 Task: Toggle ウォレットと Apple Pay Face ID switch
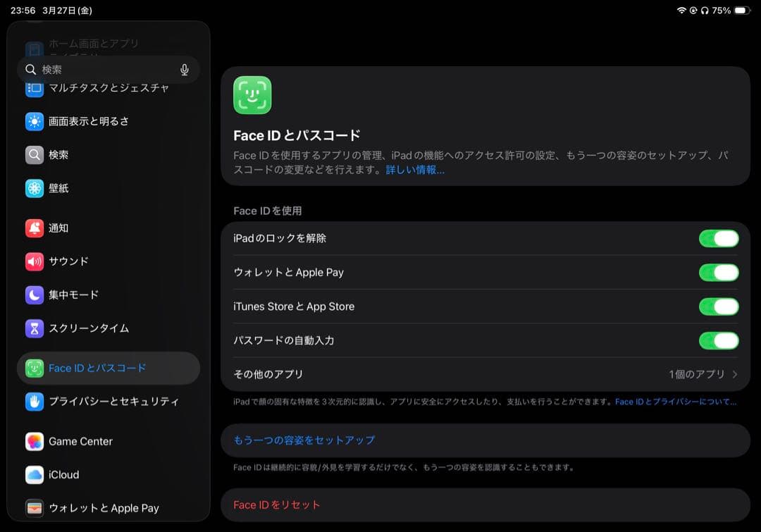pos(719,273)
